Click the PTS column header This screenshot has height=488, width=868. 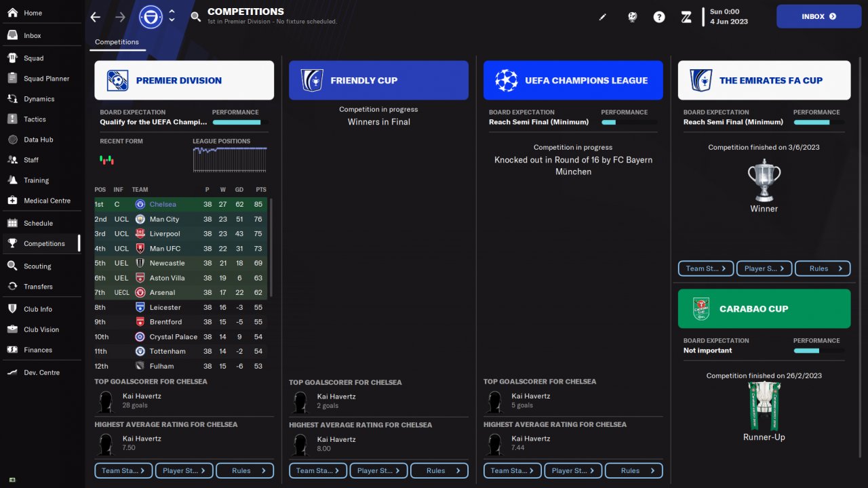point(261,190)
